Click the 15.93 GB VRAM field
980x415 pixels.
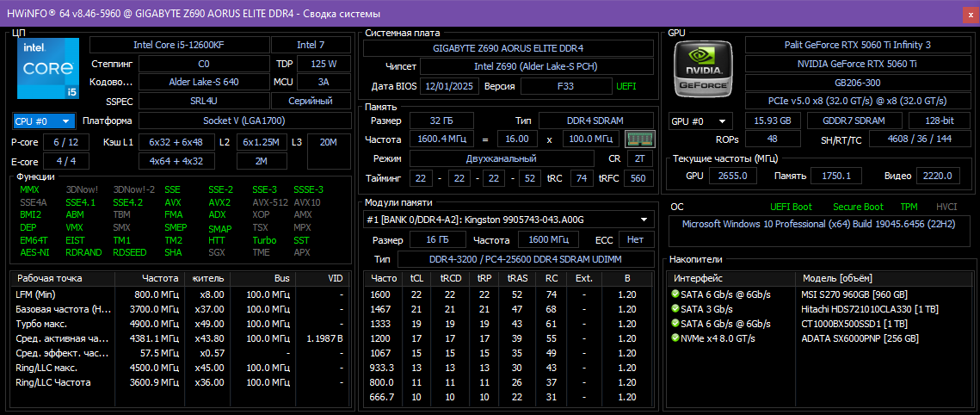pyautogui.click(x=774, y=121)
